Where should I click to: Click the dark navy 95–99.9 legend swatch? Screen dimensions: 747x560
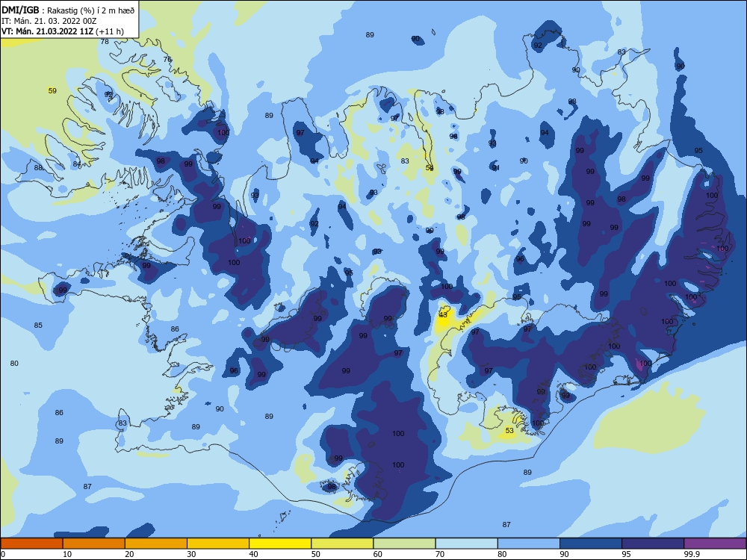[653, 544]
